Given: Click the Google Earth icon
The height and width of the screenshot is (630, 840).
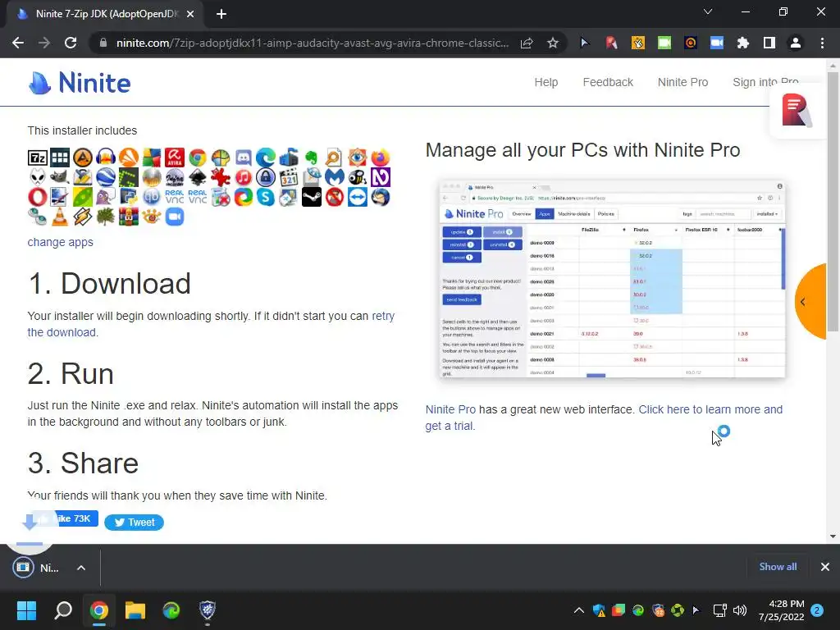Looking at the screenshot, I should (x=106, y=177).
